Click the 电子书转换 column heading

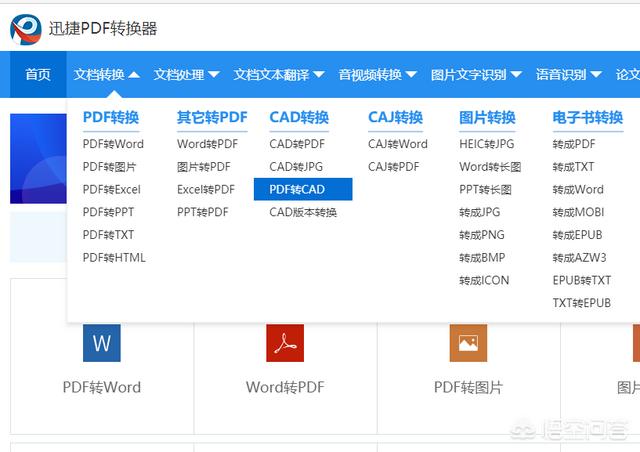[588, 118]
